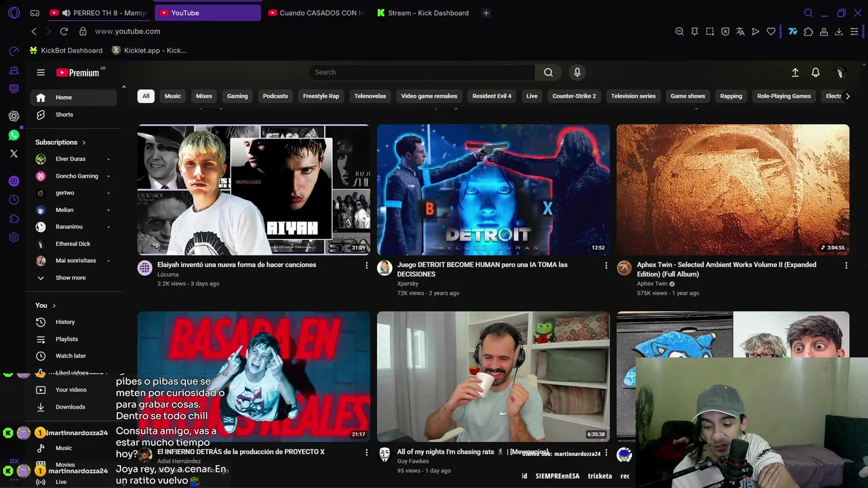Viewport: 868px width, 488px height.
Task: Open options menu for Elaiyah video
Action: click(x=367, y=266)
